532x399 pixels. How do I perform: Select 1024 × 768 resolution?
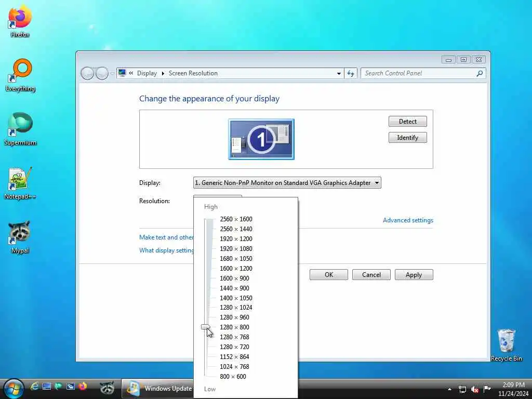234,366
